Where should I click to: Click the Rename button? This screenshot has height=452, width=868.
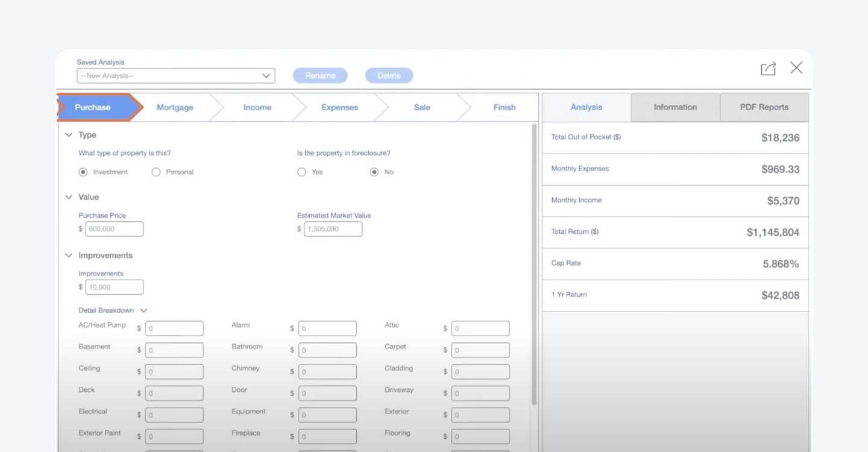point(320,75)
